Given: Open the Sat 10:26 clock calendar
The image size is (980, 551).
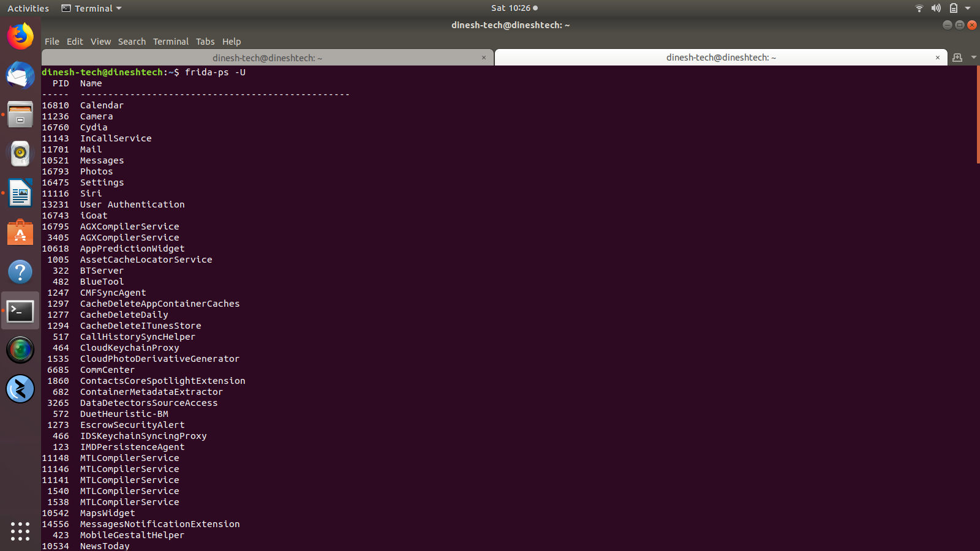Looking at the screenshot, I should (514, 8).
